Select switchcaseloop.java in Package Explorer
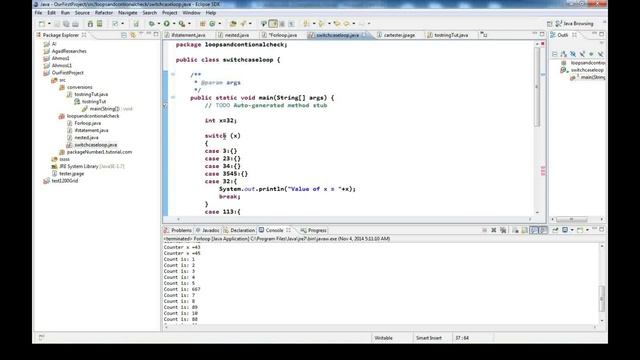640x360 pixels. click(96, 145)
